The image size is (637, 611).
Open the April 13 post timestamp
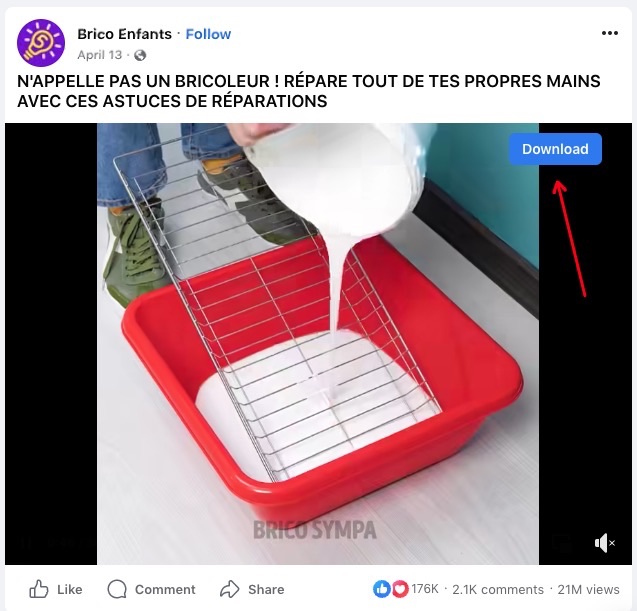point(100,55)
